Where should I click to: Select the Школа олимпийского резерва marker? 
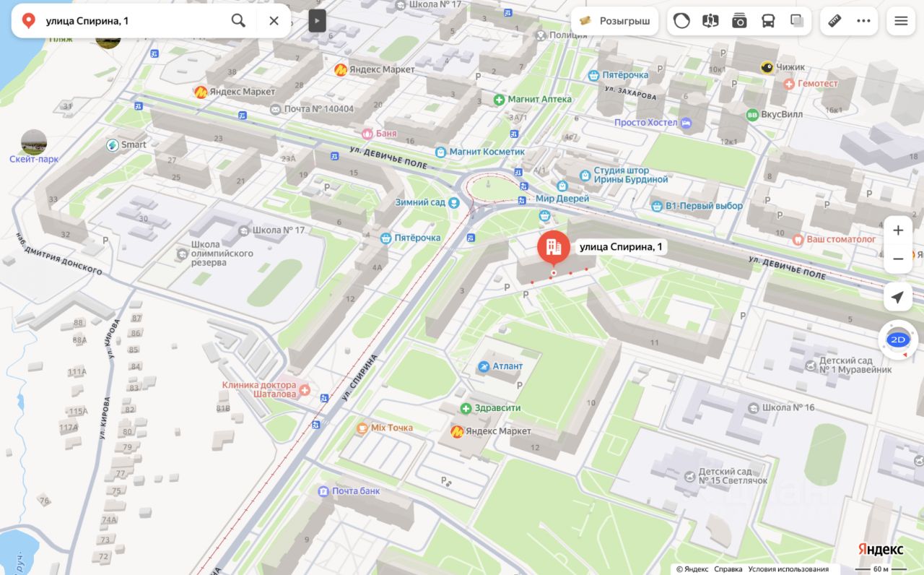(x=182, y=254)
